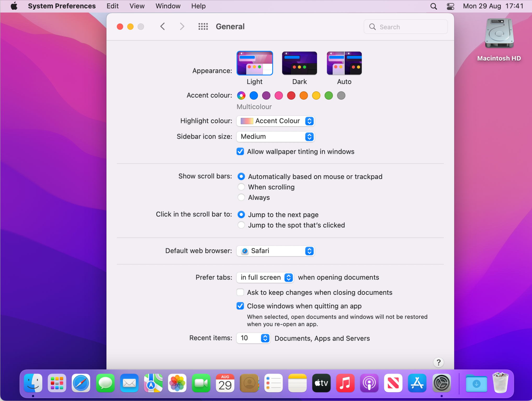Choose the red accent colour

point(291,95)
